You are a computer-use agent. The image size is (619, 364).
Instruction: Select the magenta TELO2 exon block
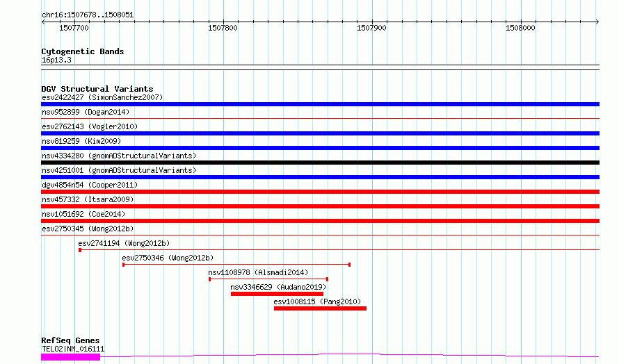coord(71,357)
